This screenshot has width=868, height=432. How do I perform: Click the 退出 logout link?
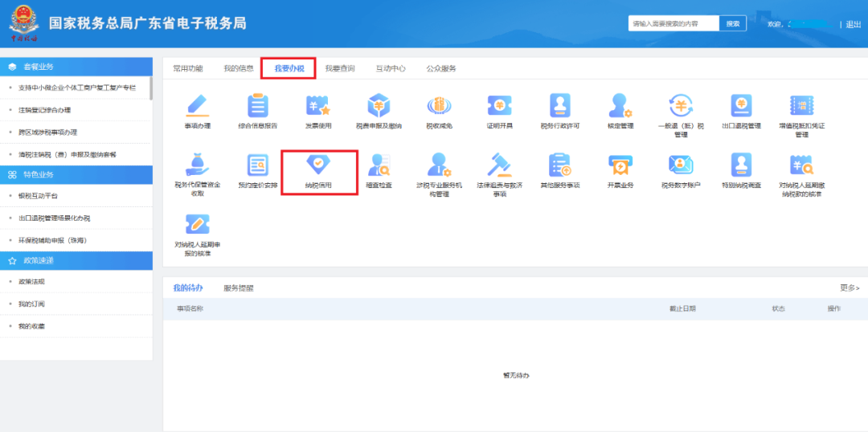[854, 24]
